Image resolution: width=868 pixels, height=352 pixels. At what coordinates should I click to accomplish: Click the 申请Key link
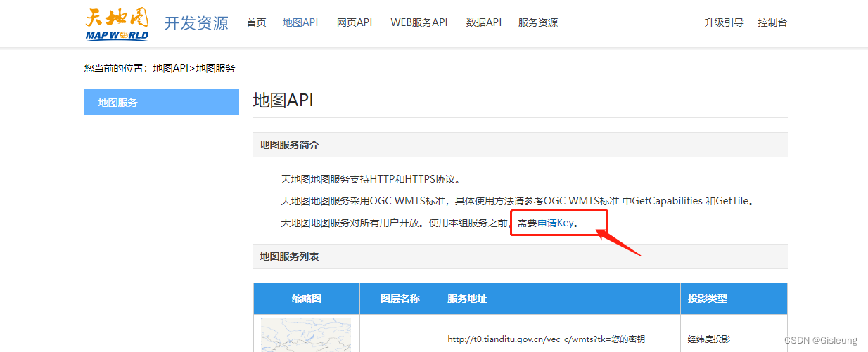pyautogui.click(x=556, y=223)
